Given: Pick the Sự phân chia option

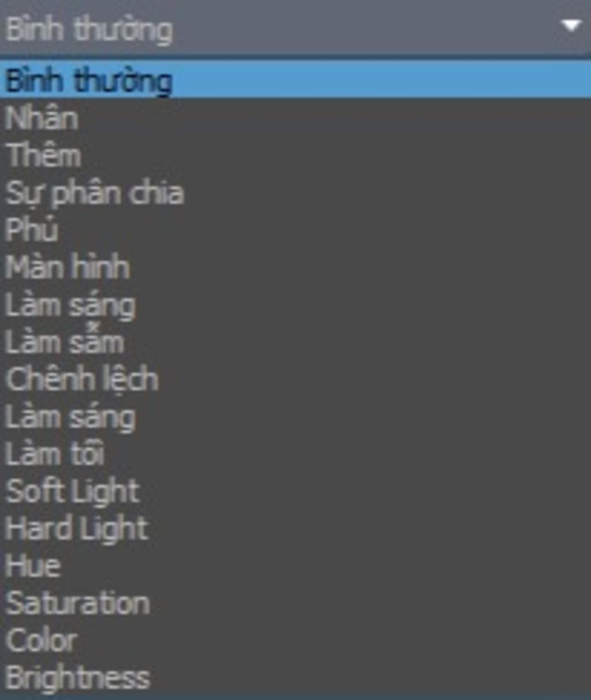Looking at the screenshot, I should pyautogui.click(x=95, y=193).
